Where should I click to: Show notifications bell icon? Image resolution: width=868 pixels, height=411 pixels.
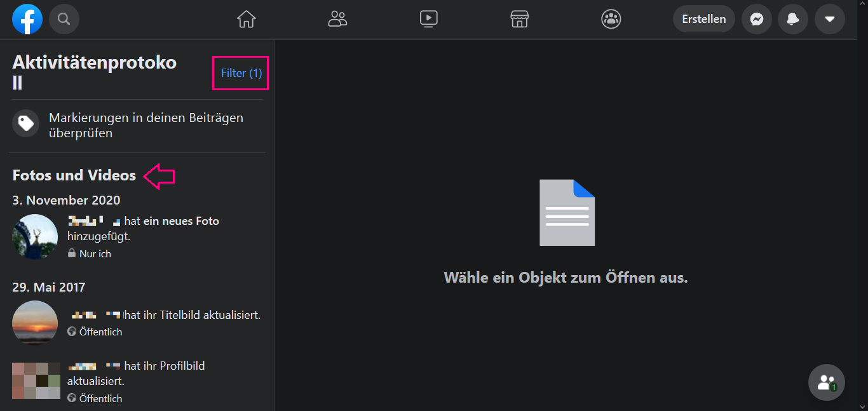792,19
